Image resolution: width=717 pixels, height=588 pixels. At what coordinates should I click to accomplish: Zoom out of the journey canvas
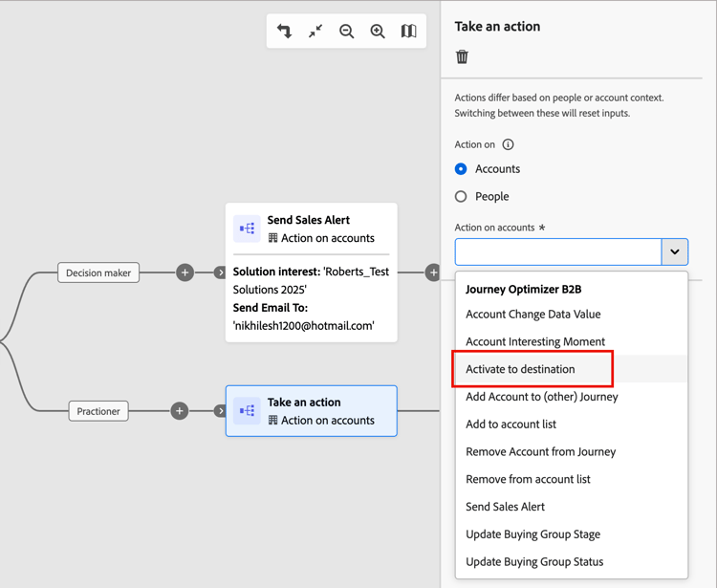pos(347,32)
